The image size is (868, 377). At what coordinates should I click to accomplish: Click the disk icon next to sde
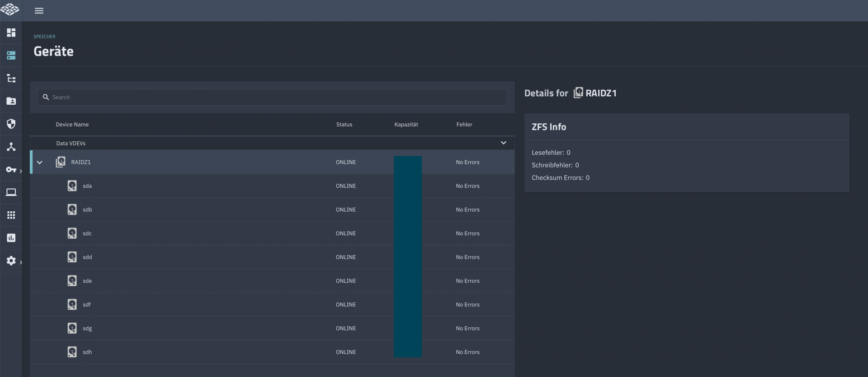pos(72,281)
